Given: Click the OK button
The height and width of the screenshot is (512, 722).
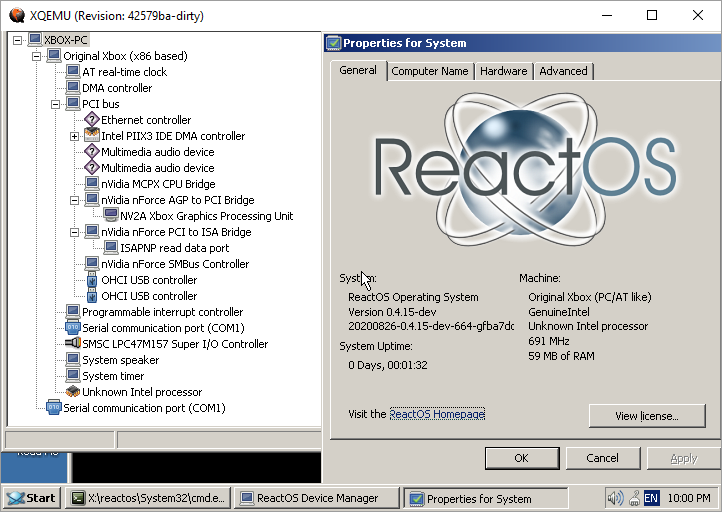Looking at the screenshot, I should pyautogui.click(x=522, y=458).
